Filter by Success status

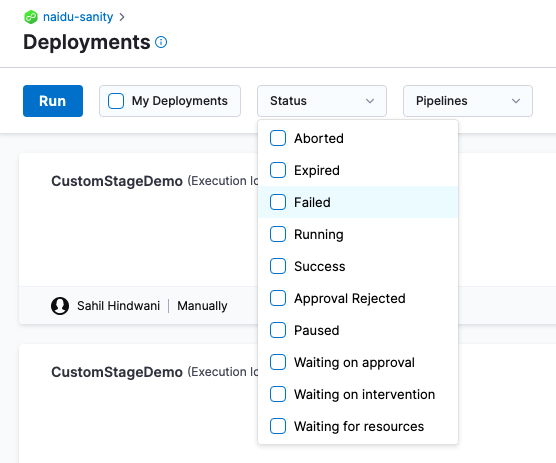point(358,266)
